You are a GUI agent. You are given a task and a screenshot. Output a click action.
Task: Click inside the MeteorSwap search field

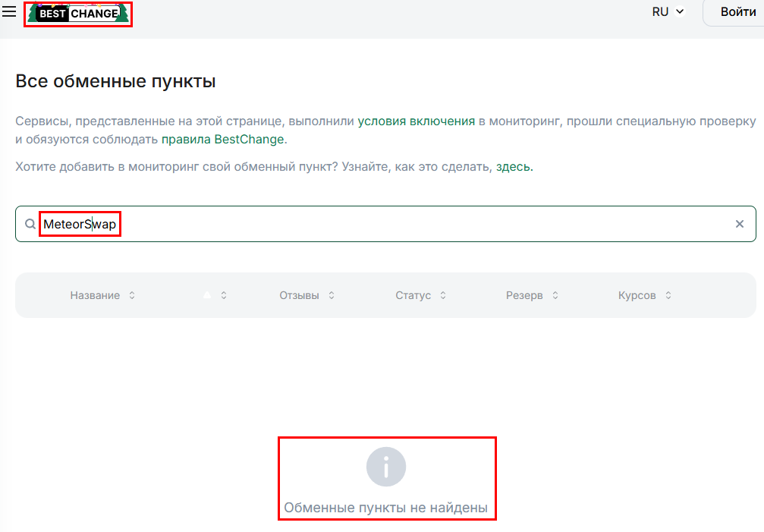click(80, 223)
